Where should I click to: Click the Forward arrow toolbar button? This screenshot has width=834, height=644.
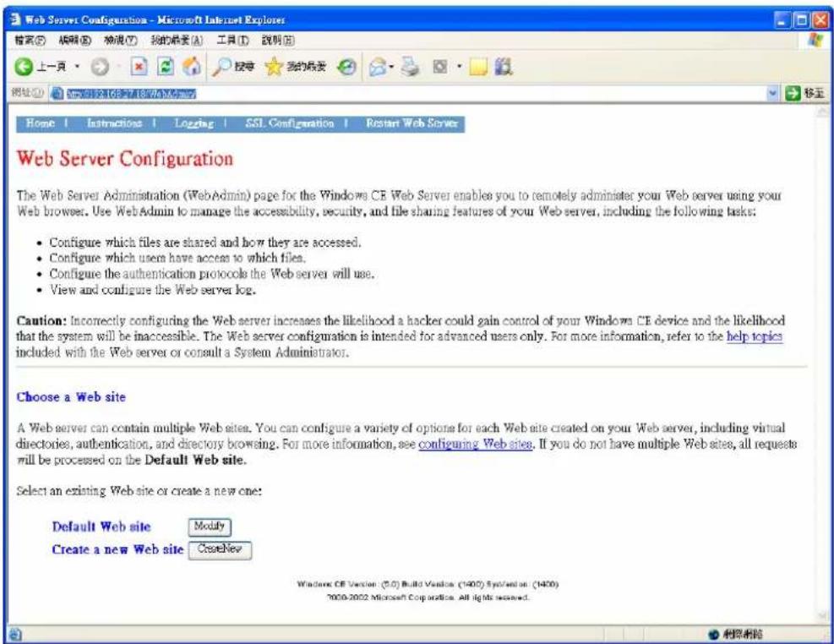pyautogui.click(x=100, y=67)
